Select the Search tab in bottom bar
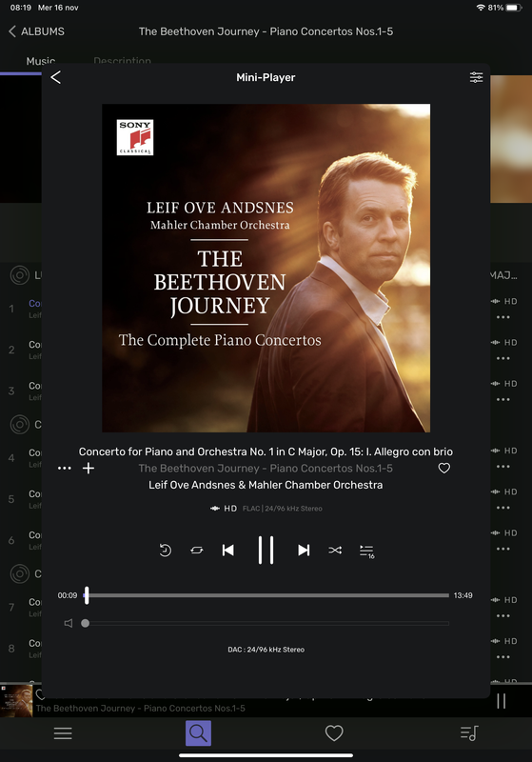Image resolution: width=532 pixels, height=762 pixels. point(198,733)
